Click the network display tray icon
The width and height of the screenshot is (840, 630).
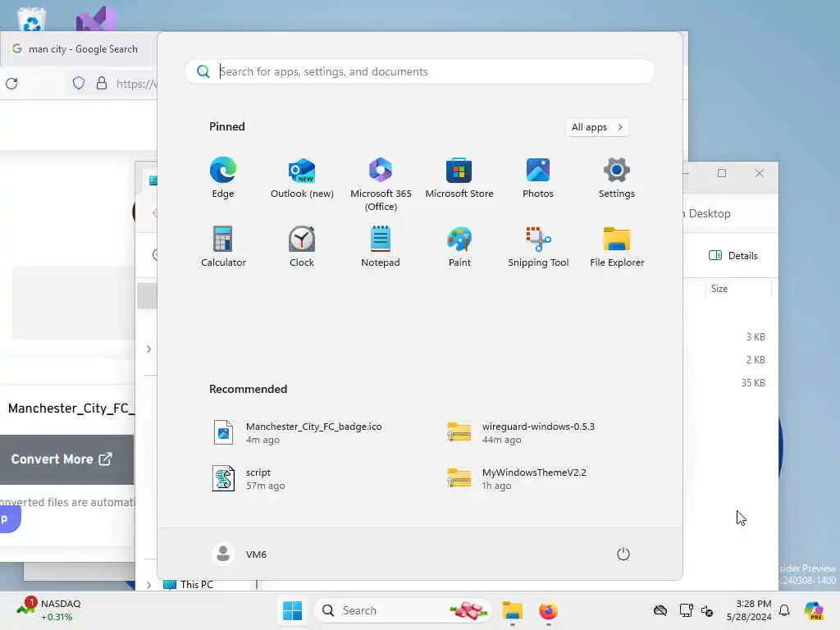tap(686, 610)
